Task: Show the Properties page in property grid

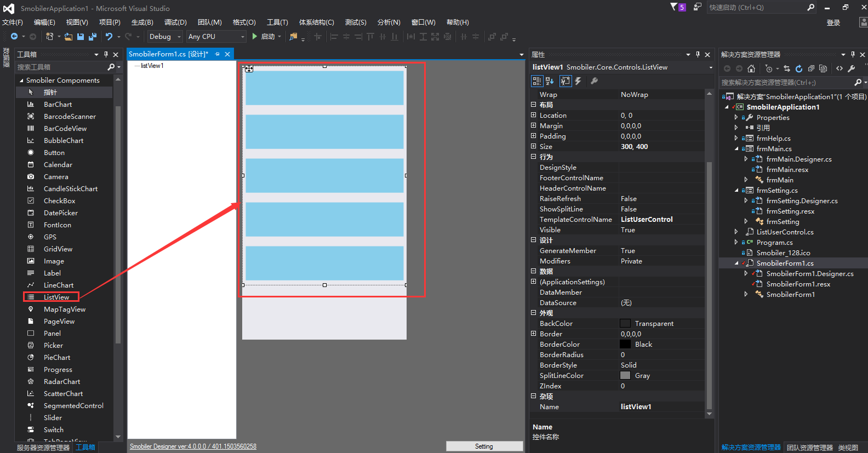Action: pyautogui.click(x=566, y=81)
